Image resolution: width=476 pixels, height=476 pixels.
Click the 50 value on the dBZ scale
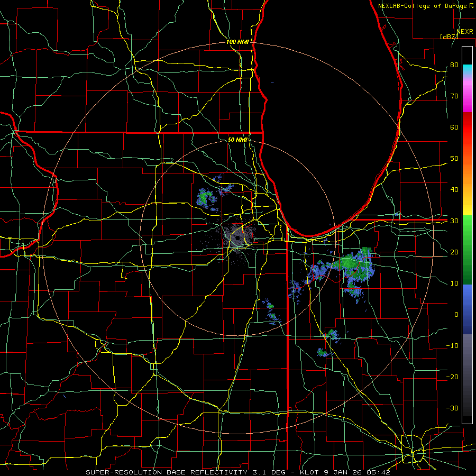[x=454, y=159]
